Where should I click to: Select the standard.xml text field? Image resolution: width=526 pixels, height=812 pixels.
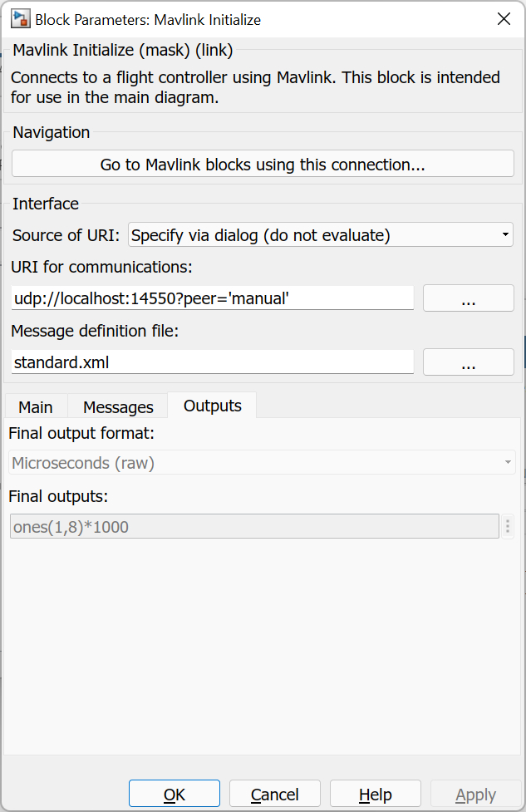[x=213, y=362]
